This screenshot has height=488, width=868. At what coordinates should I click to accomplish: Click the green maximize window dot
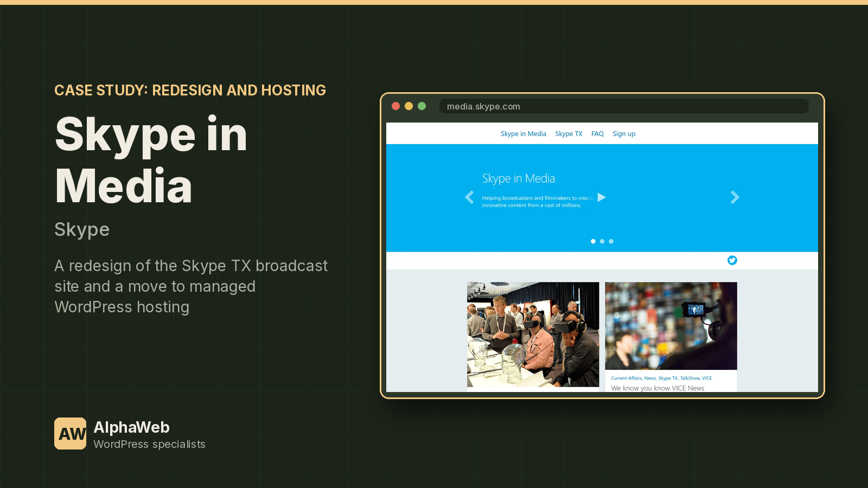[x=422, y=106]
